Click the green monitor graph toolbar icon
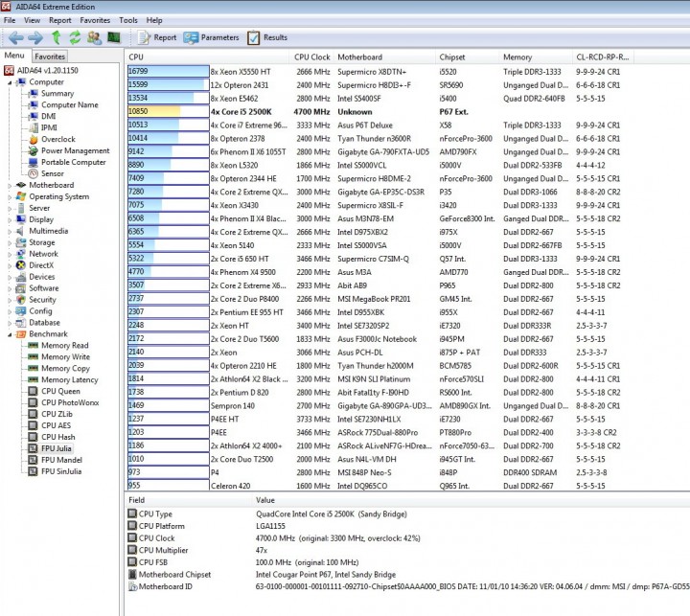Screen dimensions: 690x616 [x=114, y=37]
